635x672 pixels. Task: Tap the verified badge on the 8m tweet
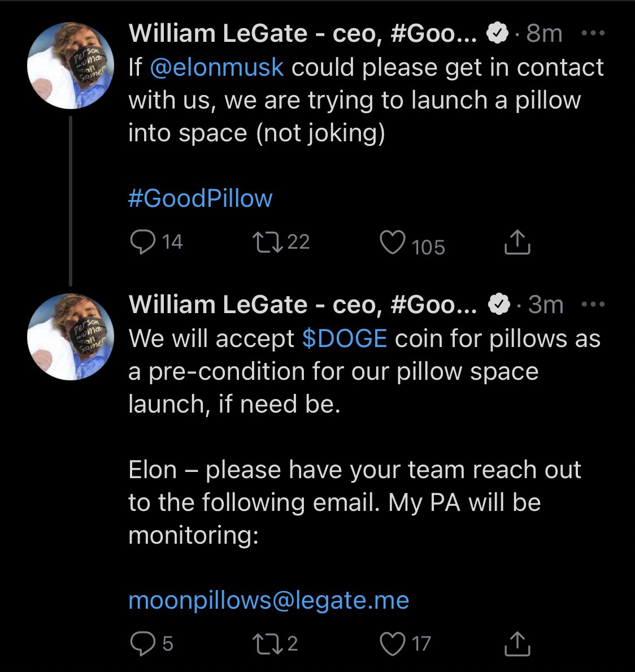tap(497, 33)
